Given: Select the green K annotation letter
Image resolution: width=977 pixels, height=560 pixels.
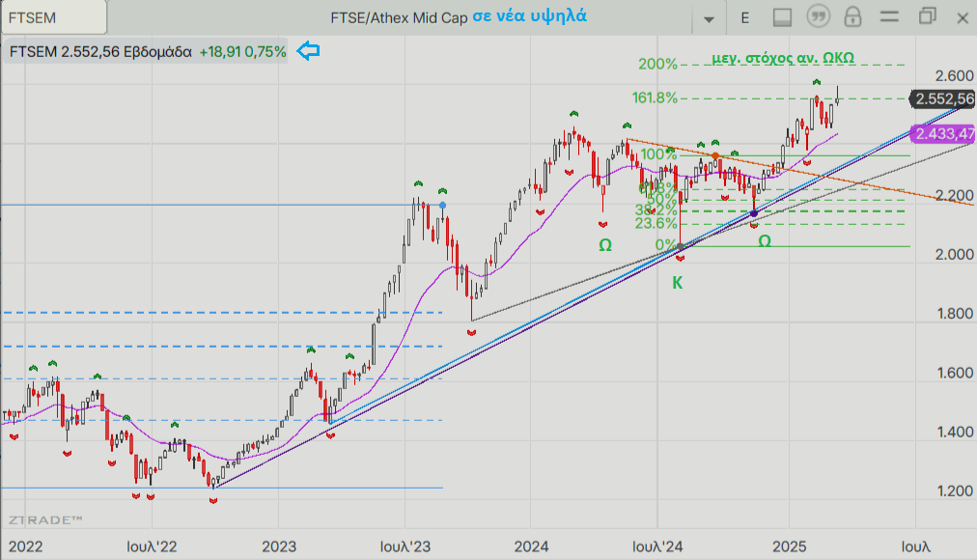Looking at the screenshot, I should coord(678,283).
